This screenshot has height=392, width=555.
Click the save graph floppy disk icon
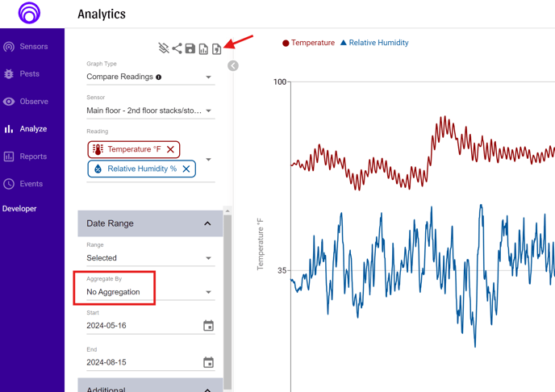click(190, 48)
